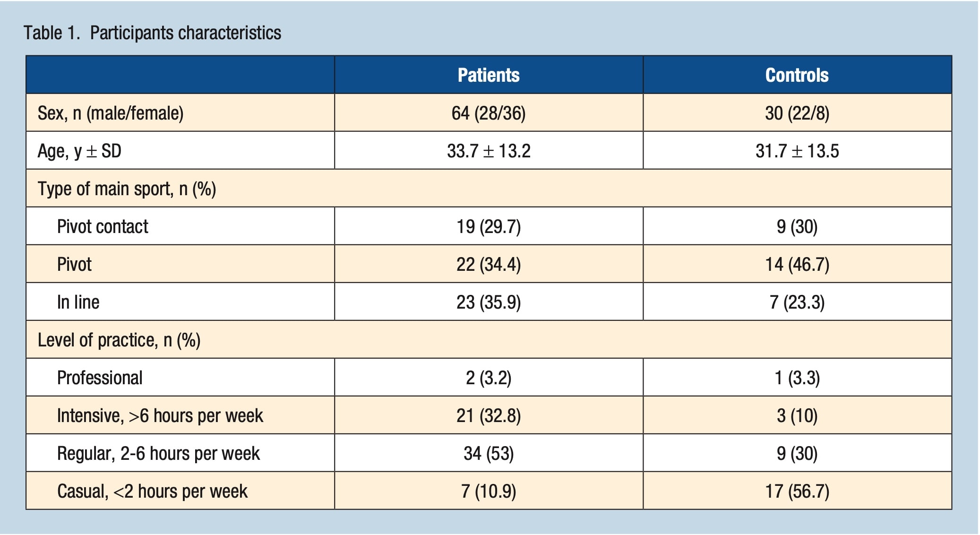
Task: Click the controls Pivot value "14 (46.7)"
Action: [797, 265]
